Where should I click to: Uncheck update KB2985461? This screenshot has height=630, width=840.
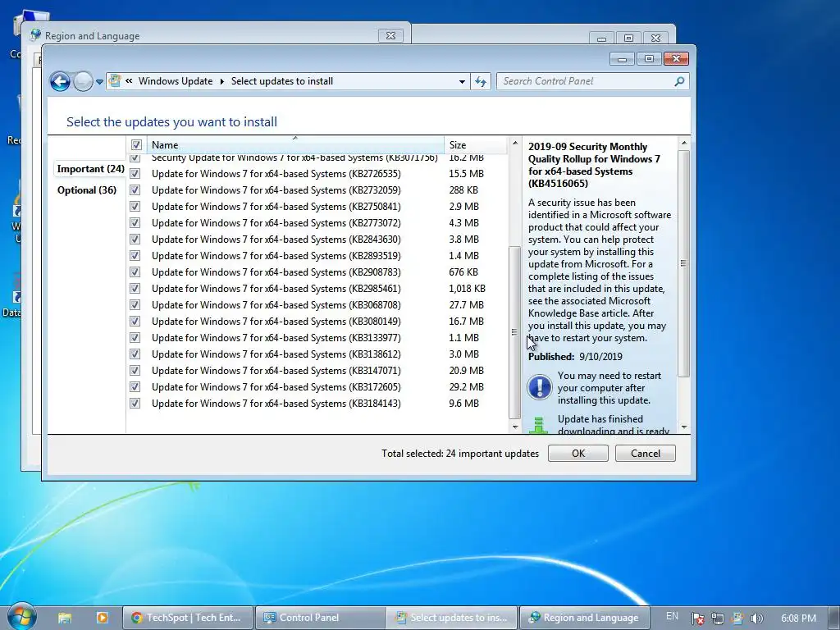pyautogui.click(x=135, y=289)
